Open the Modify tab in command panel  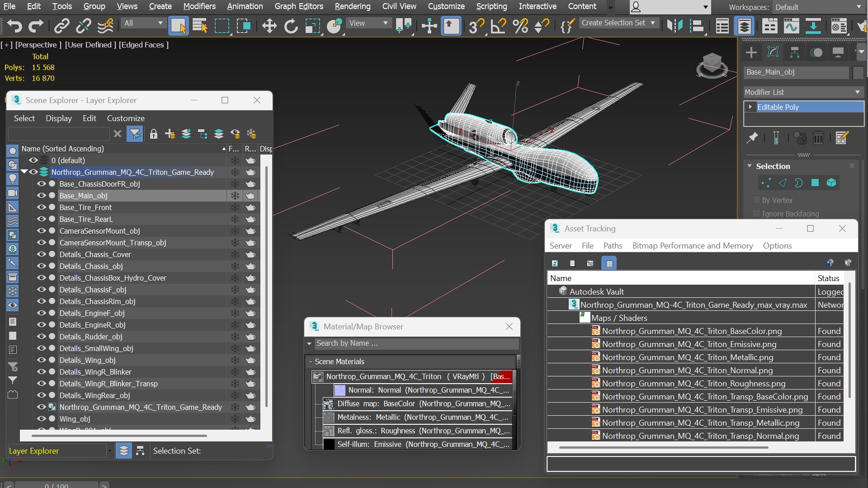(x=773, y=52)
